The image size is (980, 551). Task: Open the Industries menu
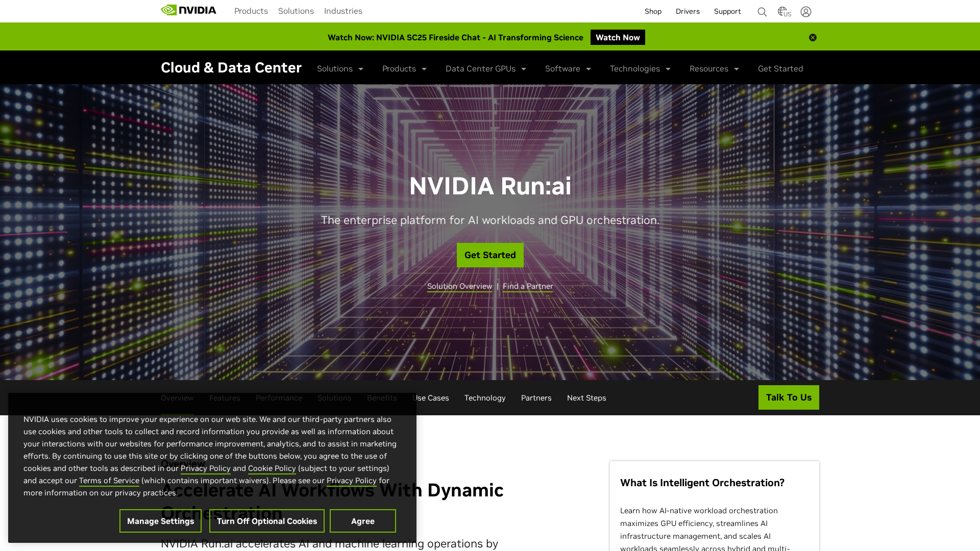tap(343, 11)
